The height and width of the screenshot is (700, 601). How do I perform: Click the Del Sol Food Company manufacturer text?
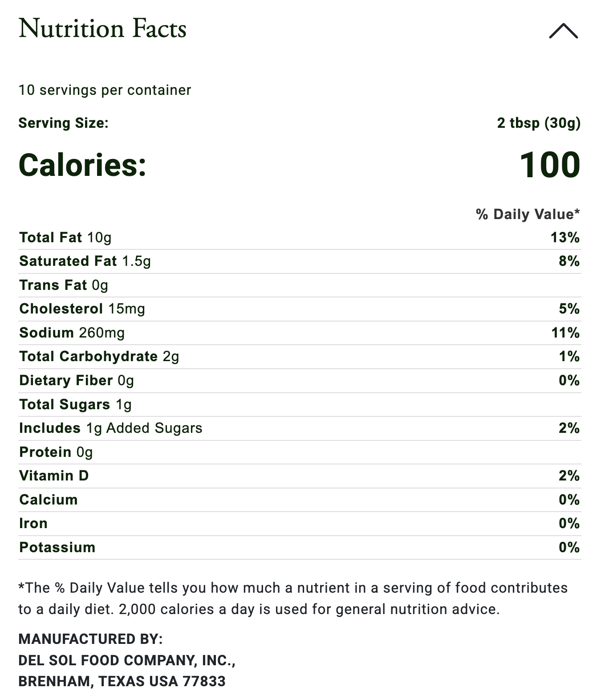(126, 660)
